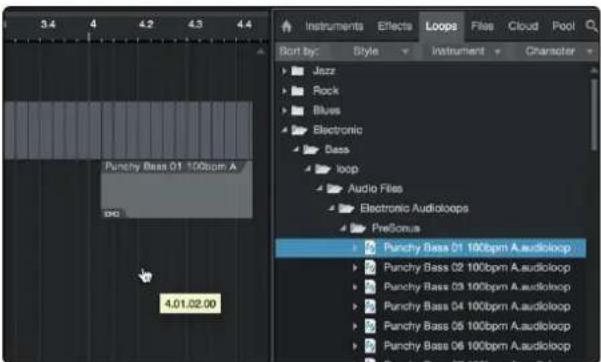Image resolution: width=601 pixels, height=362 pixels.
Task: Click the PreSonus folder icon
Action: tap(358, 229)
